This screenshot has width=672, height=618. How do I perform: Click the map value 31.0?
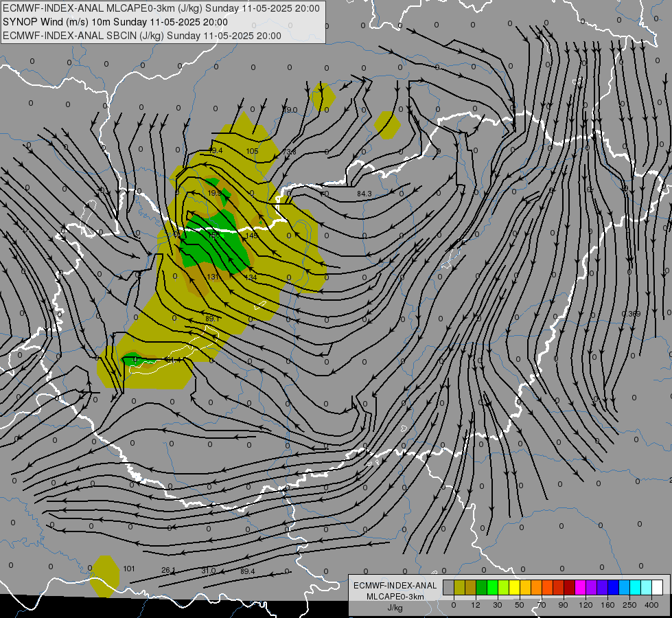click(208, 571)
